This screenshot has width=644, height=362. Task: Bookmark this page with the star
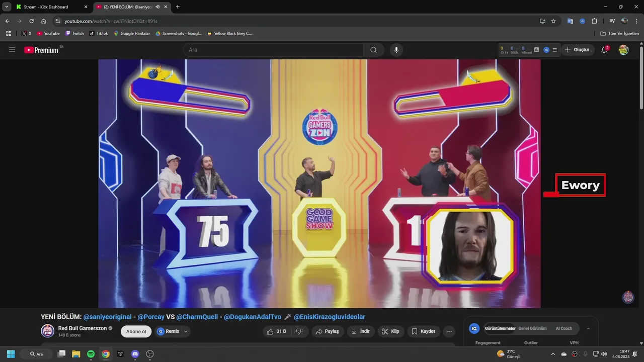pos(553,21)
